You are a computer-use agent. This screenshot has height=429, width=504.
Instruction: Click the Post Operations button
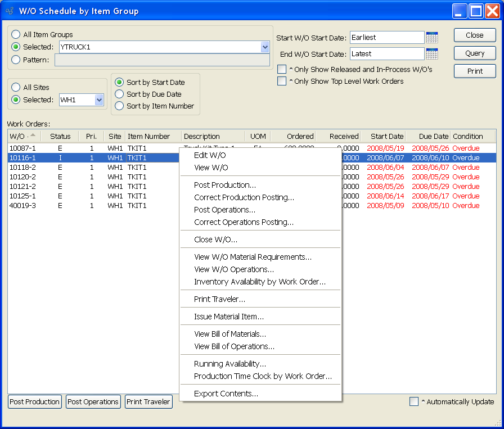tap(93, 402)
